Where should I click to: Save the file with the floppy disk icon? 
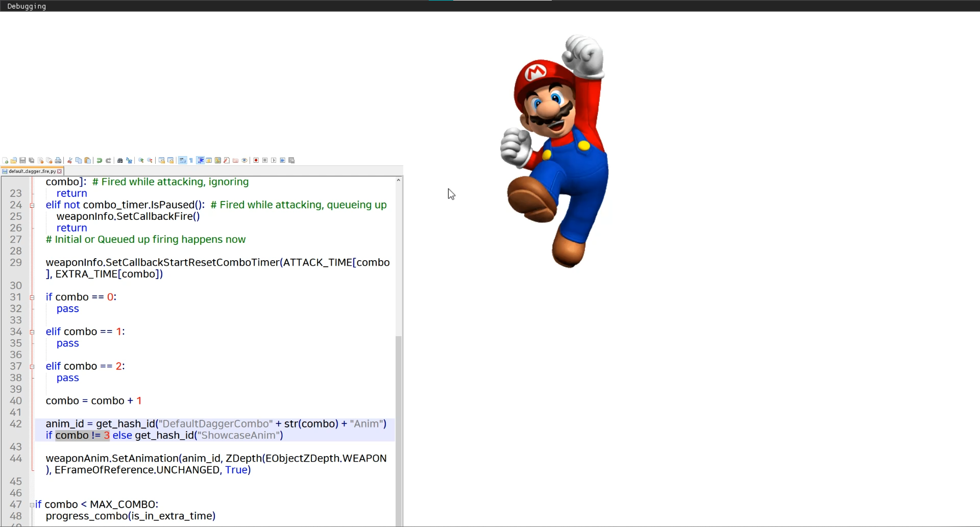click(22, 161)
